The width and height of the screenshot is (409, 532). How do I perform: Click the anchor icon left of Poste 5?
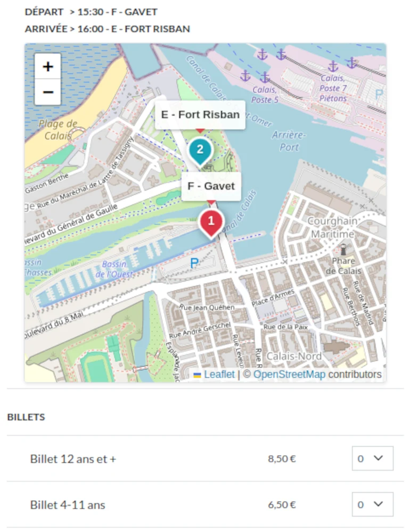(246, 76)
